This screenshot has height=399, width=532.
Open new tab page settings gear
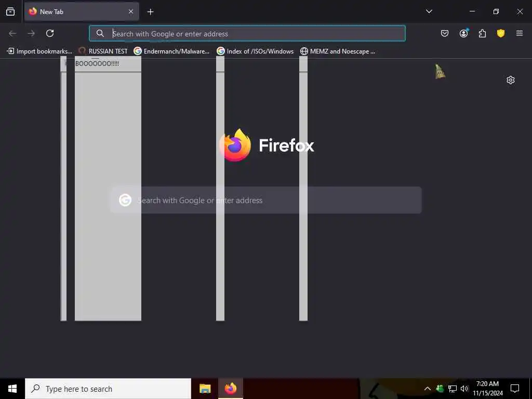coord(510,80)
